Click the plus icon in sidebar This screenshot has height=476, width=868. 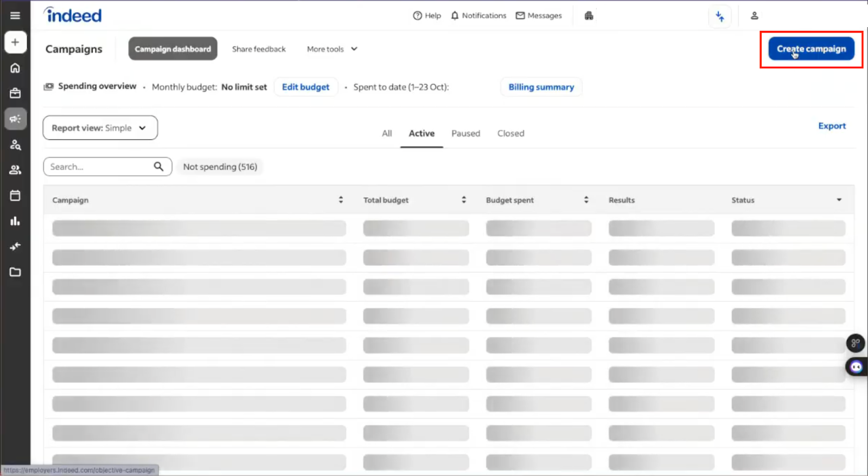[15, 42]
